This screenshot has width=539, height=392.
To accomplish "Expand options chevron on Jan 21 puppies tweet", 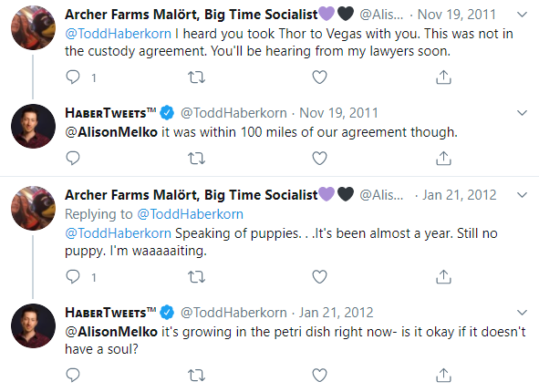I will [522, 195].
